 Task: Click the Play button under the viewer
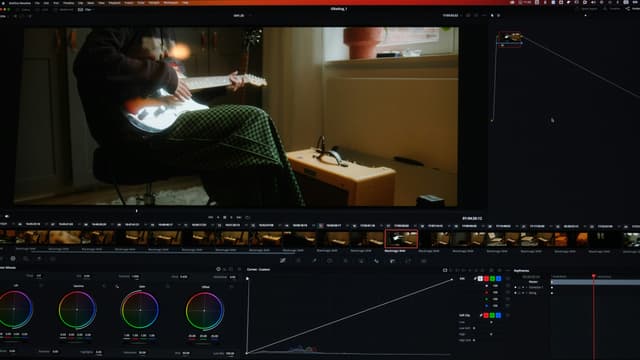pyautogui.click(x=231, y=218)
